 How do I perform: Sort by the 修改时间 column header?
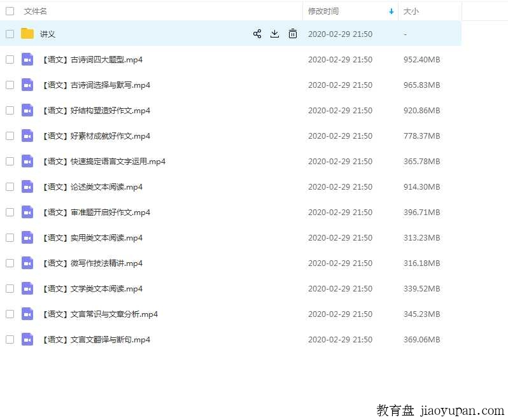(323, 11)
